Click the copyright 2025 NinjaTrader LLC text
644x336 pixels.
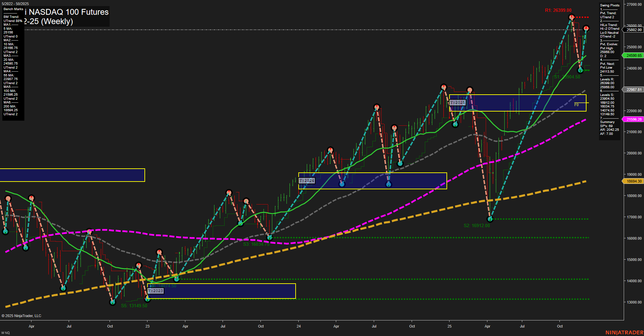[x=21, y=316]
